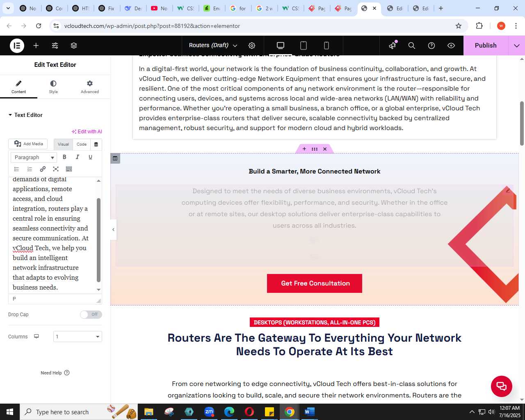Open Windows Start menu

[10, 412]
